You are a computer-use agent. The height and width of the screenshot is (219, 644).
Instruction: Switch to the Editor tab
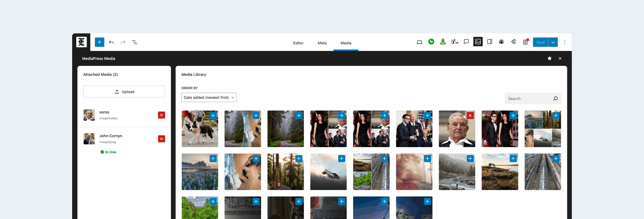(x=298, y=43)
